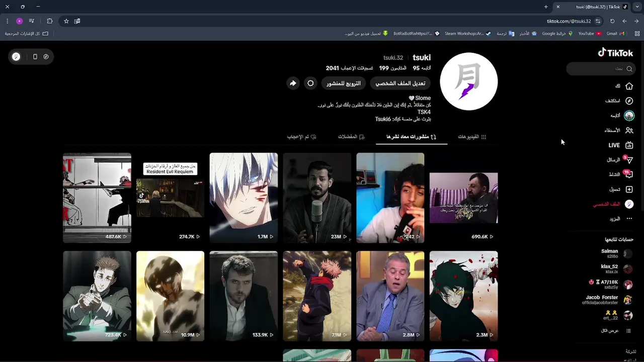Bookmark this page with the star icon
644x362 pixels.
pos(66,21)
